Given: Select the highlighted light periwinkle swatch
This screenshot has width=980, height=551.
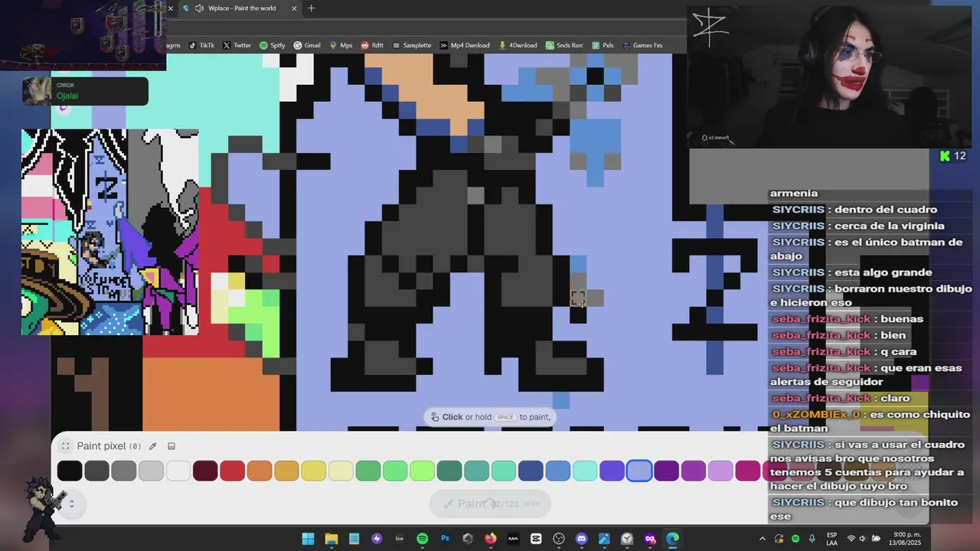Looking at the screenshot, I should tap(639, 471).
